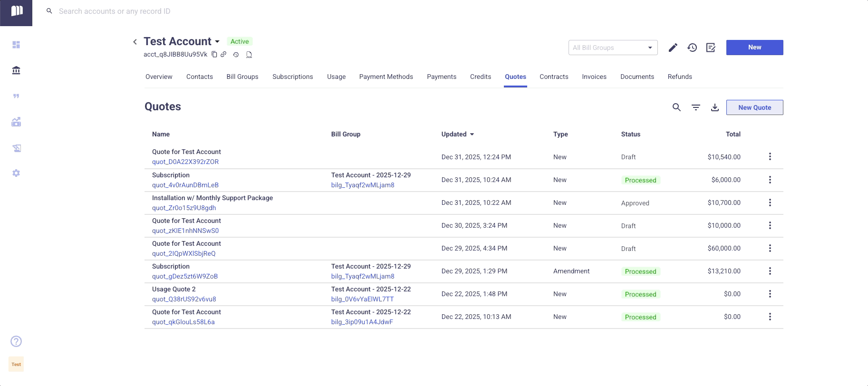Click the $13,210.00 total amount
This screenshot has width=868, height=386.
click(724, 271)
